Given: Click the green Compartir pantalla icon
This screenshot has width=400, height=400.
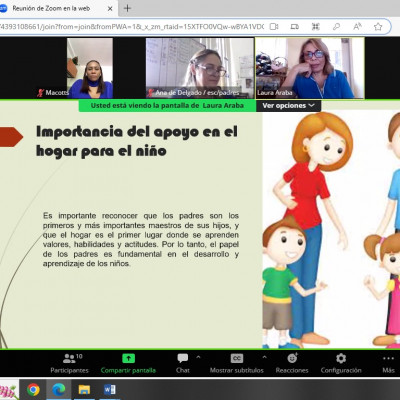Looking at the screenshot, I should (128, 358).
